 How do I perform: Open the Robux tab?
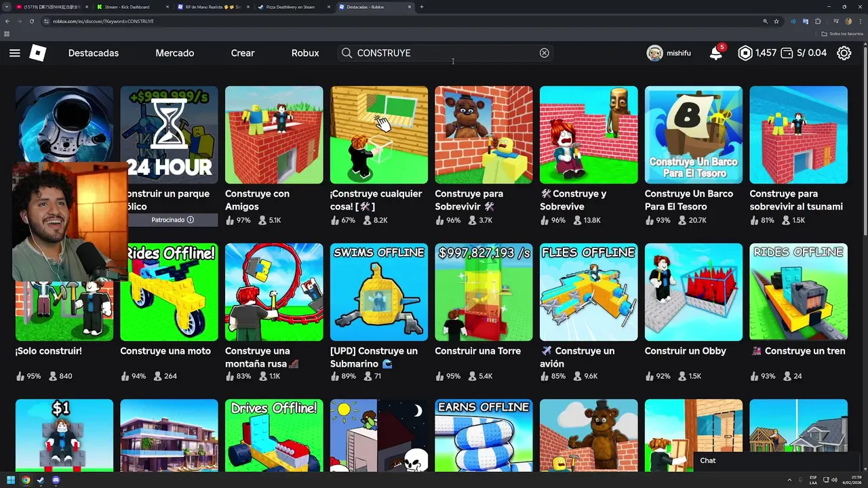pyautogui.click(x=305, y=53)
